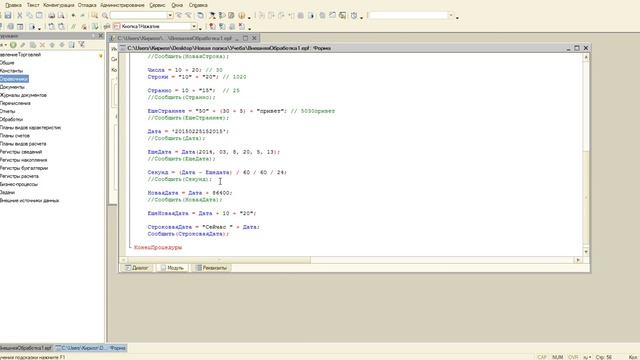This screenshot has width=640, height=360.
Task: Expand the search combo box dropdown arrow
Action: click(x=170, y=16)
